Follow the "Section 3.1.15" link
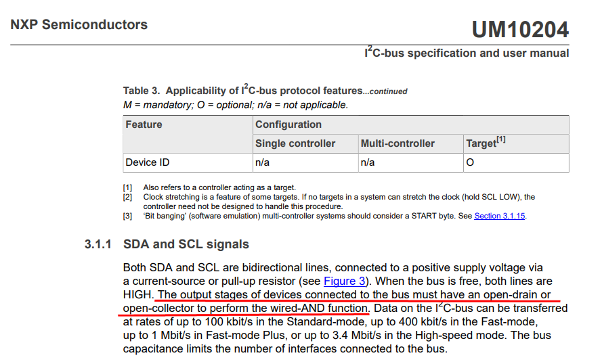This screenshot has width=600, height=364. tap(500, 216)
